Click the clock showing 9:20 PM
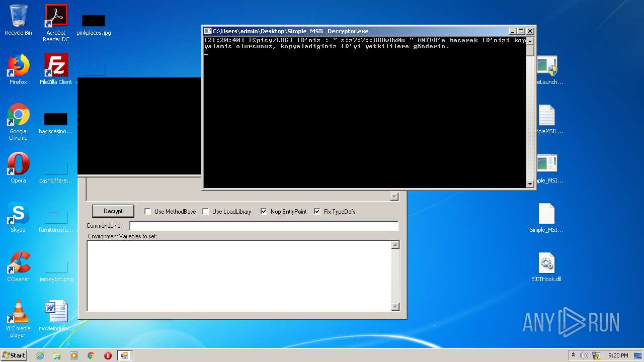The image size is (644, 362). tap(618, 355)
